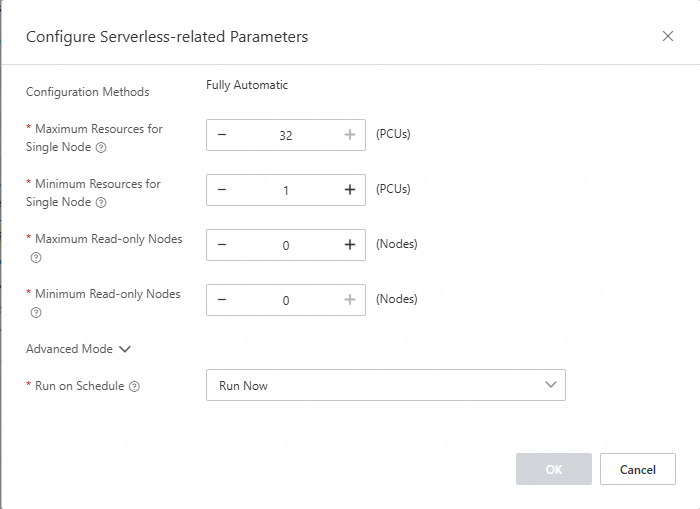Increase Minimum Read-only Nodes count
Viewport: 700px width, 509px height.
pos(350,300)
